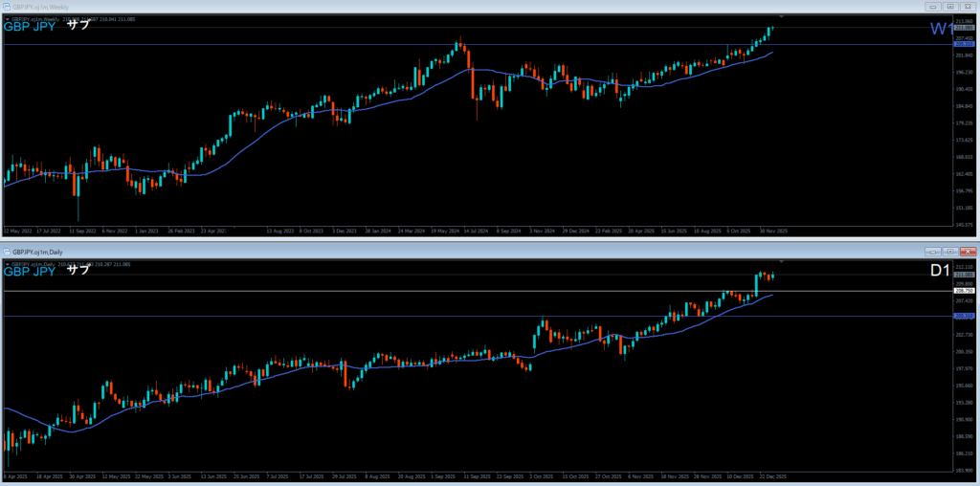Select the 205.310 blue price label in Daily chart
This screenshot has height=486, width=980.
coord(965,316)
